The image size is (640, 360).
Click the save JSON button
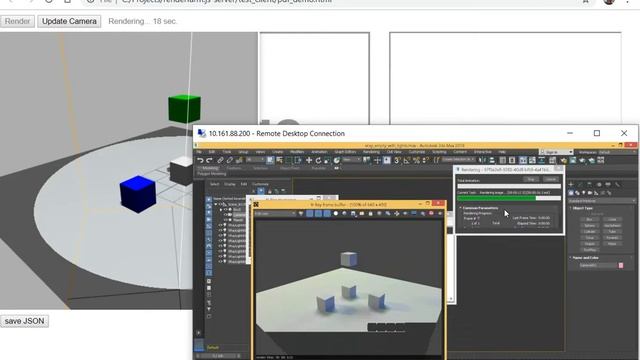pos(24,321)
